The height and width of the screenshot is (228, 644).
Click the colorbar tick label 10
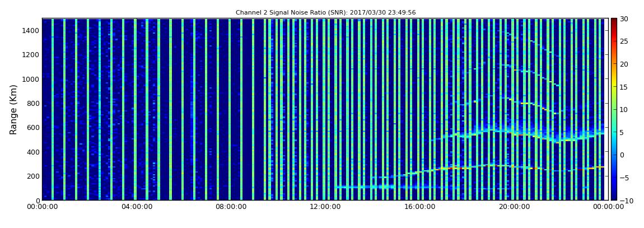coord(624,109)
